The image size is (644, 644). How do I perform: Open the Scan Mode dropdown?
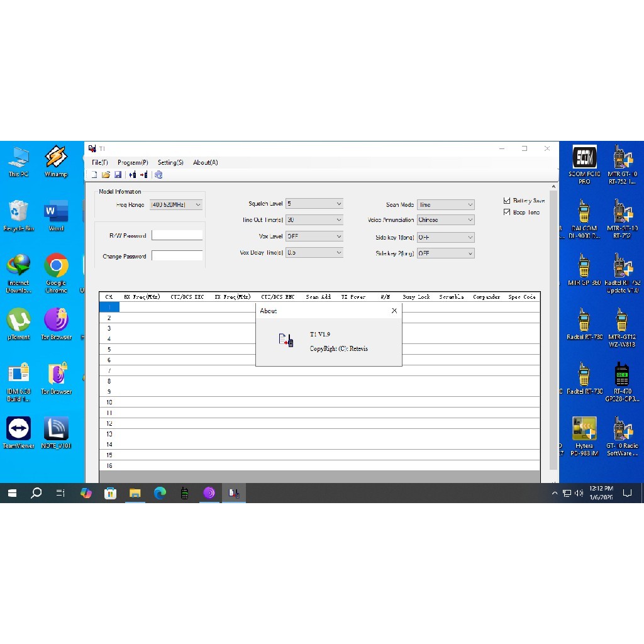tap(471, 204)
